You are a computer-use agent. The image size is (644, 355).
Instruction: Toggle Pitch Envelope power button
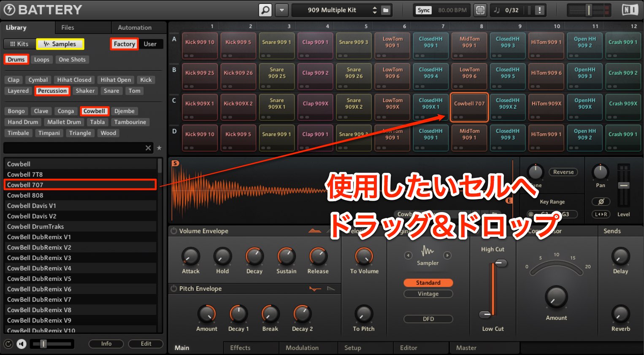coord(173,288)
